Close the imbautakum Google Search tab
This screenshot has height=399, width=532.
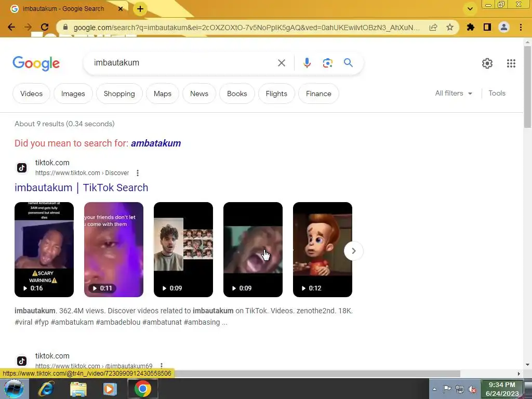tap(121, 9)
